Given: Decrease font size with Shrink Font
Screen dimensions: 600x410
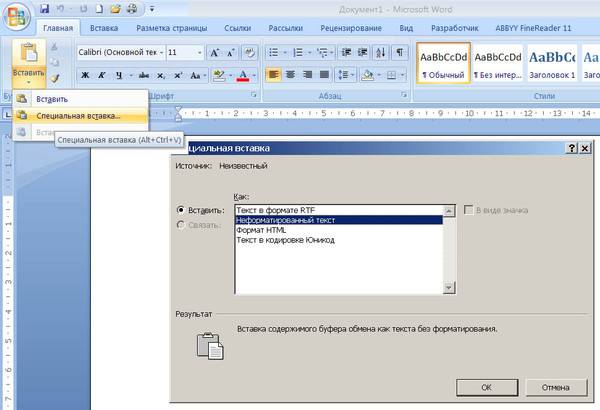Looking at the screenshot, I should [230, 52].
